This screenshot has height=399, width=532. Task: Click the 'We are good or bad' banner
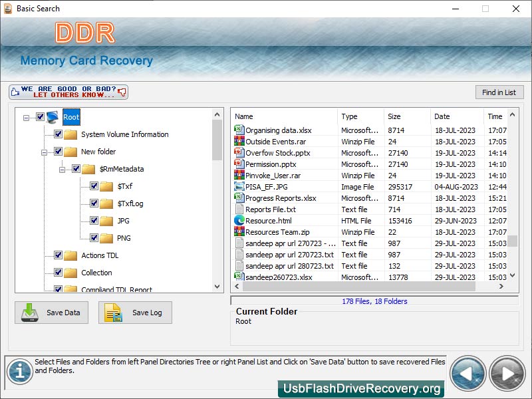click(x=68, y=92)
